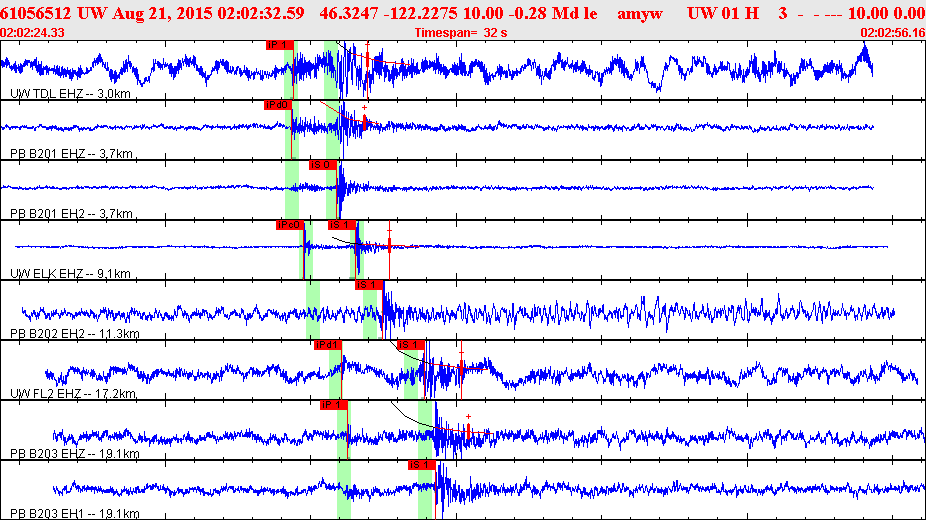Click the 'PB B203 EH1 -- 19.1km' label
The image size is (926, 520).
tap(75, 514)
